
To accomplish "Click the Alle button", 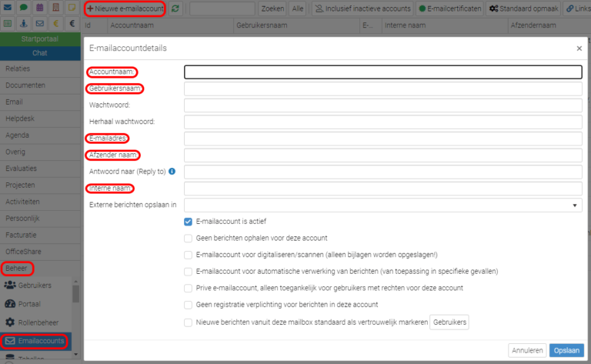I will [x=298, y=8].
